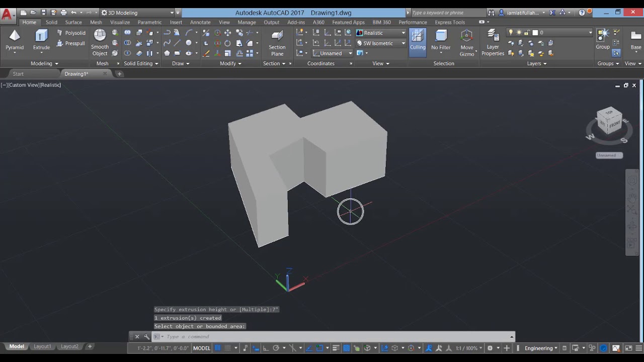The image size is (644, 362).
Task: Open the Help question mark icon
Action: pyautogui.click(x=582, y=13)
